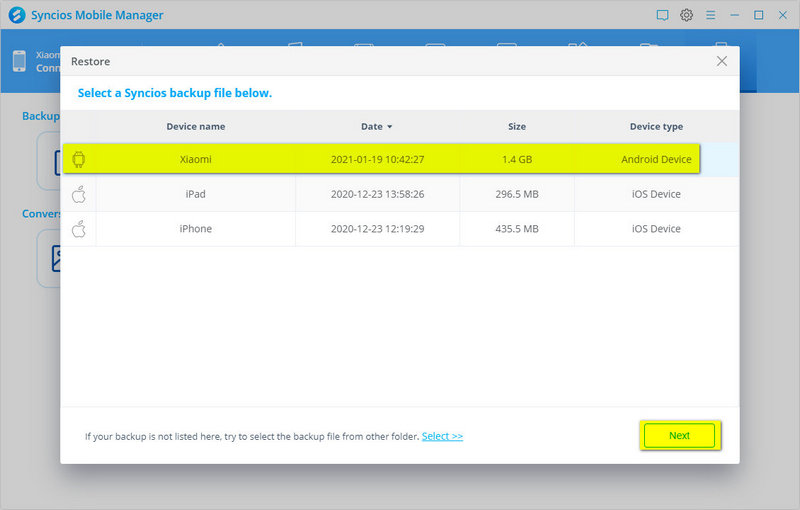Screen dimensions: 800x510
Task: Minimize the Syncios Mobile Manager window
Action: [x=734, y=15]
